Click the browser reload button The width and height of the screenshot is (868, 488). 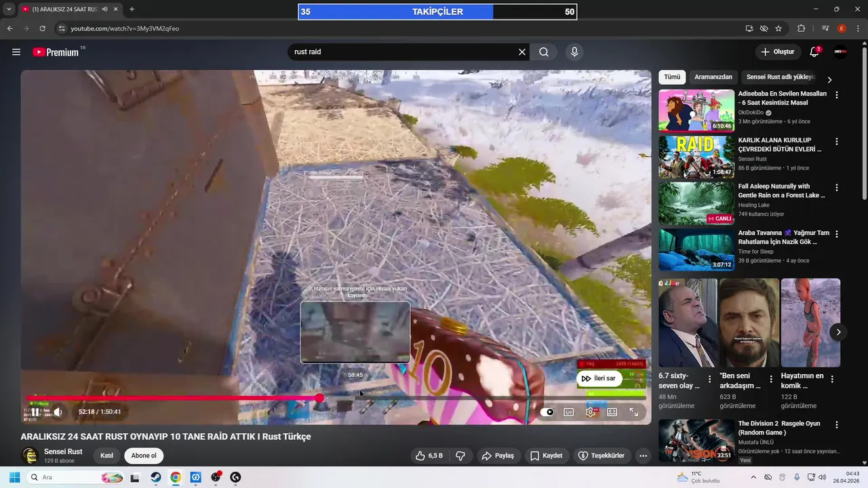coord(43,28)
